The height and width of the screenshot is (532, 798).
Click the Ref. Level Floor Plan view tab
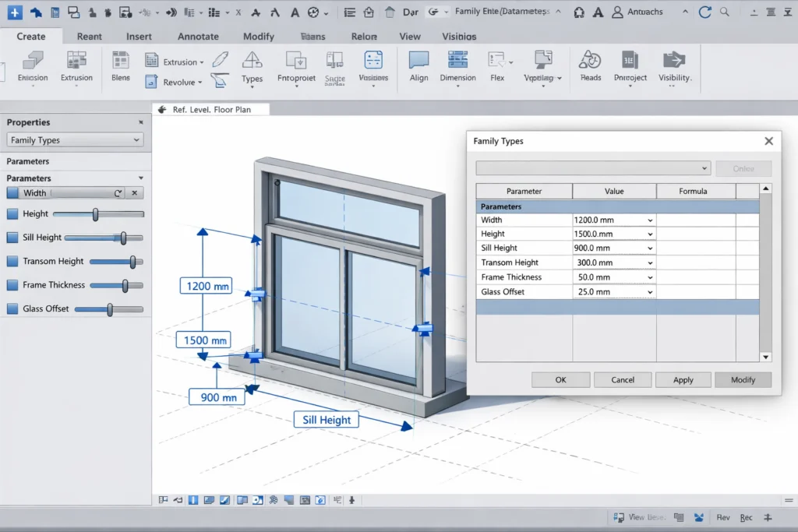pyautogui.click(x=211, y=109)
